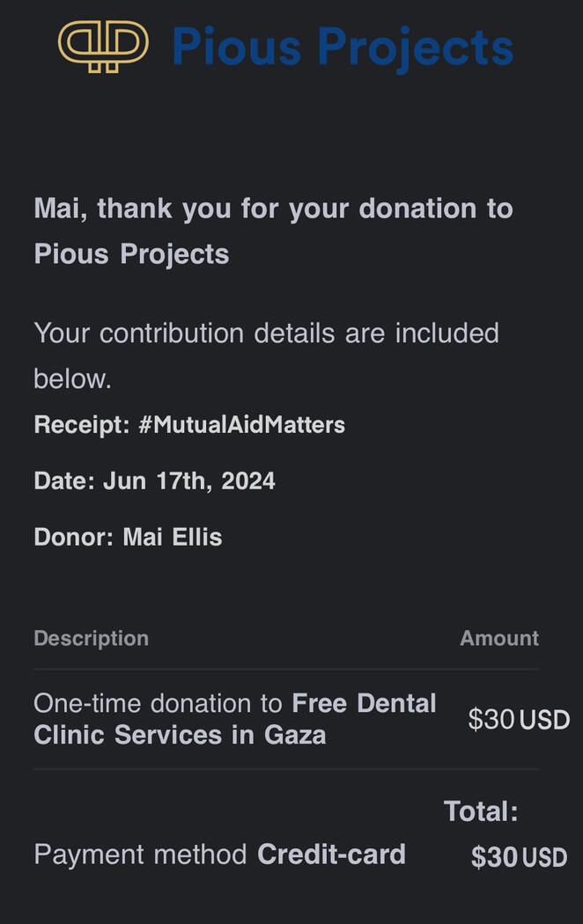Click the Description column header
This screenshot has height=924, width=583.
(91, 638)
